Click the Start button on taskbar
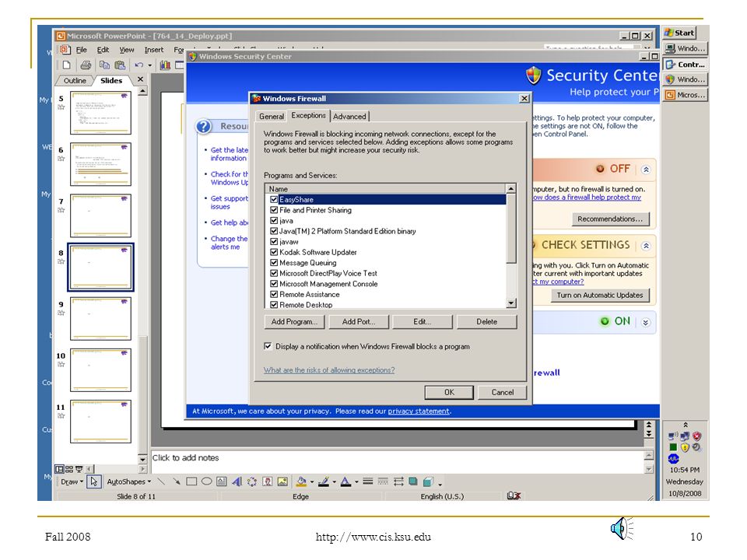 pyautogui.click(x=680, y=33)
